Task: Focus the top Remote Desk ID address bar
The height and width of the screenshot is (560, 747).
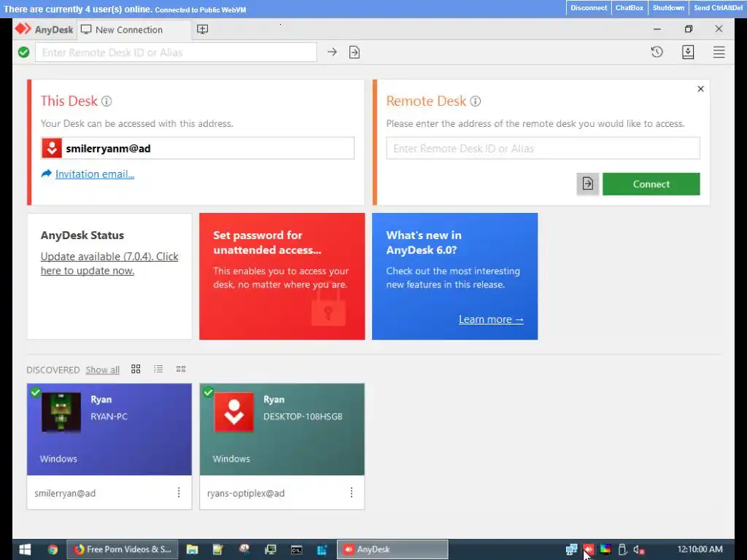Action: [x=176, y=52]
